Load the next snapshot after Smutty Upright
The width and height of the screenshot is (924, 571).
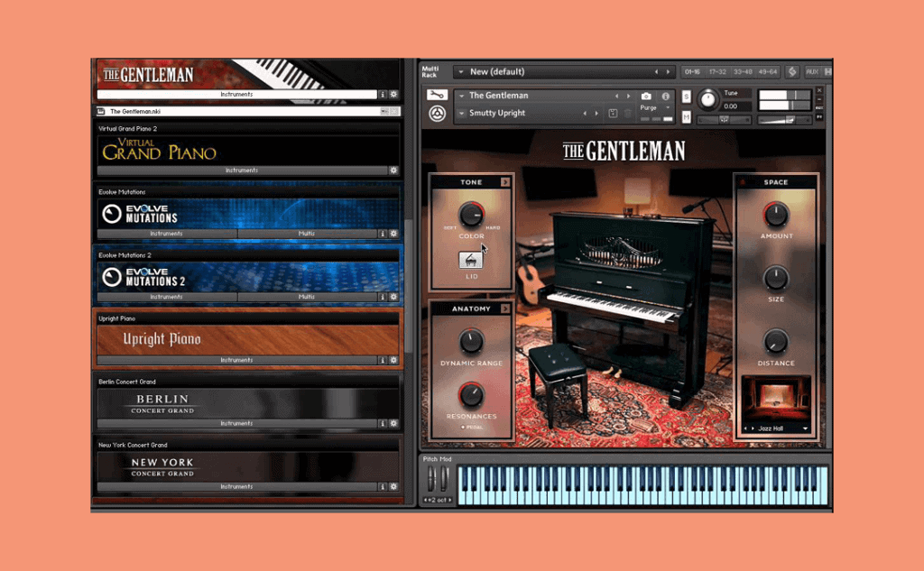point(596,113)
